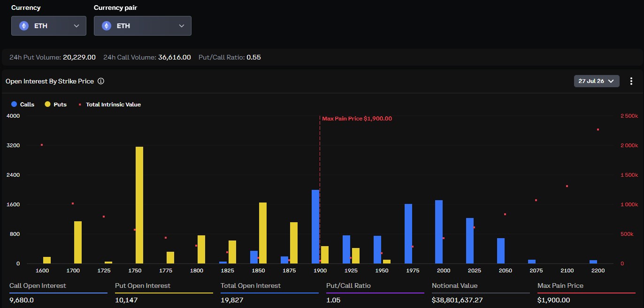Click the yellow put bar at strike 1600
Screen dimensions: 644x308
coord(47,260)
